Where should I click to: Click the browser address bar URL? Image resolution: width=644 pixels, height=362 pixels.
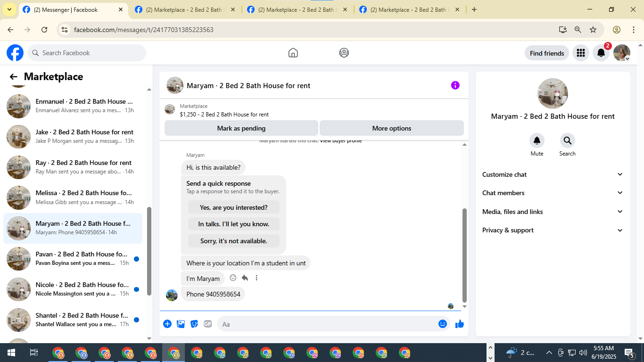[144, 30]
